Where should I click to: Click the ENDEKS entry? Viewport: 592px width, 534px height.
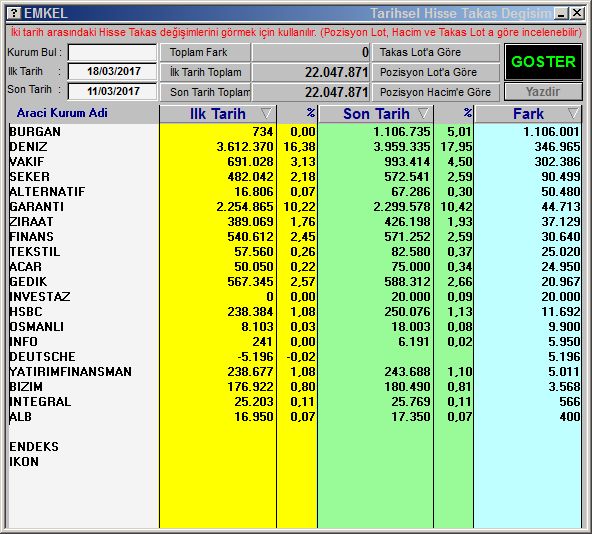34,447
